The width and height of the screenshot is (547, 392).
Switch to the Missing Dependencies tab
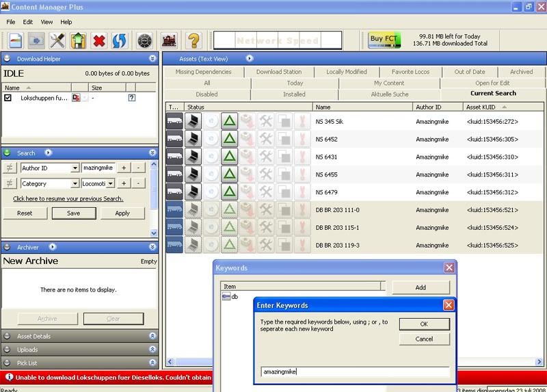(x=203, y=72)
